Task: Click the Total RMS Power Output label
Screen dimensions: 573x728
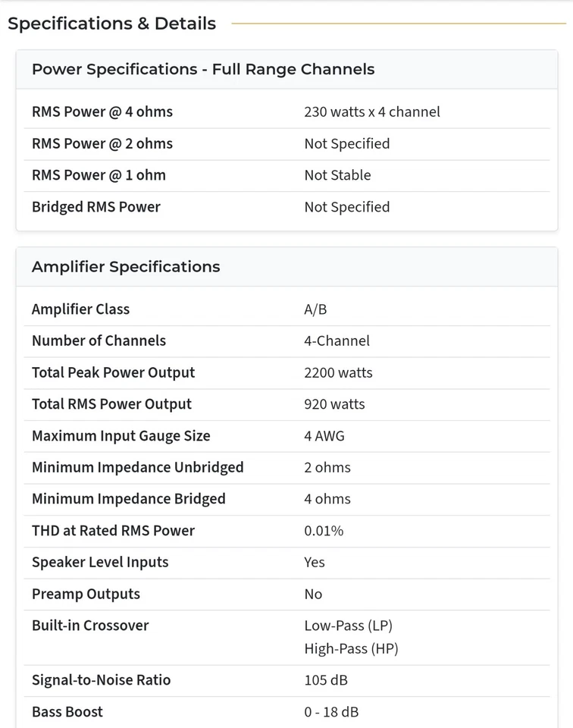Action: coord(111,404)
